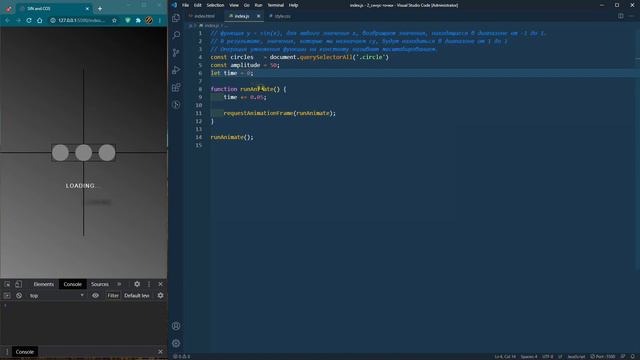Screen dimensions: 640x360
Task: Click the errors and warnings status count
Action: [182, 357]
